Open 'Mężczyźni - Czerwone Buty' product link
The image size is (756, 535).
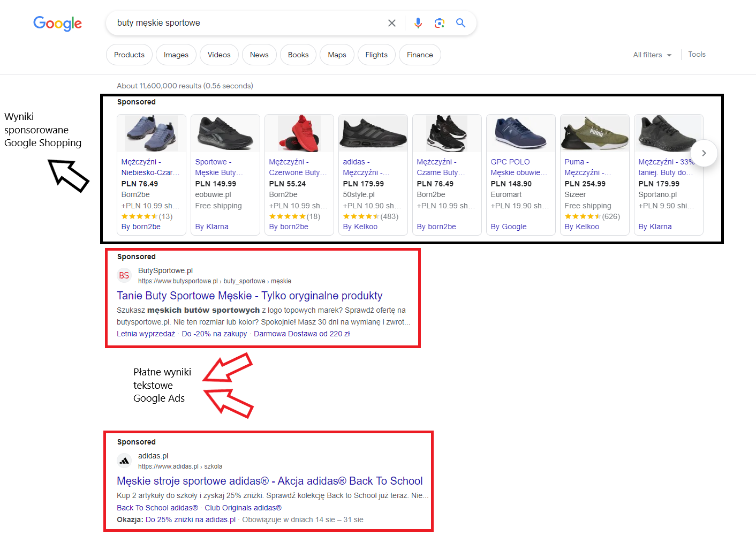click(x=298, y=167)
